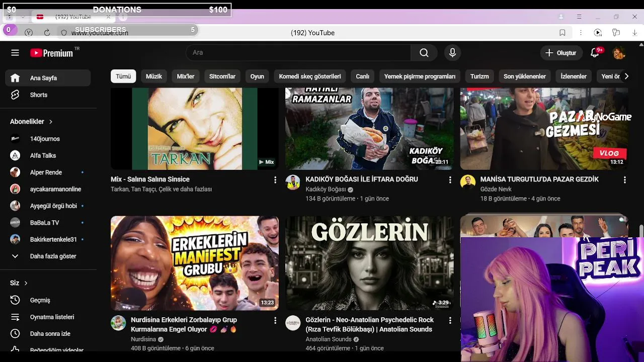Select the Canlı filter chip

pyautogui.click(x=363, y=76)
